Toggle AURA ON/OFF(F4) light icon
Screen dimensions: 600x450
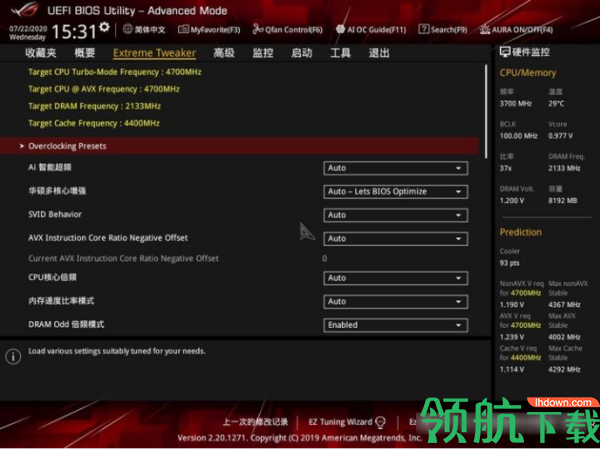(x=485, y=29)
